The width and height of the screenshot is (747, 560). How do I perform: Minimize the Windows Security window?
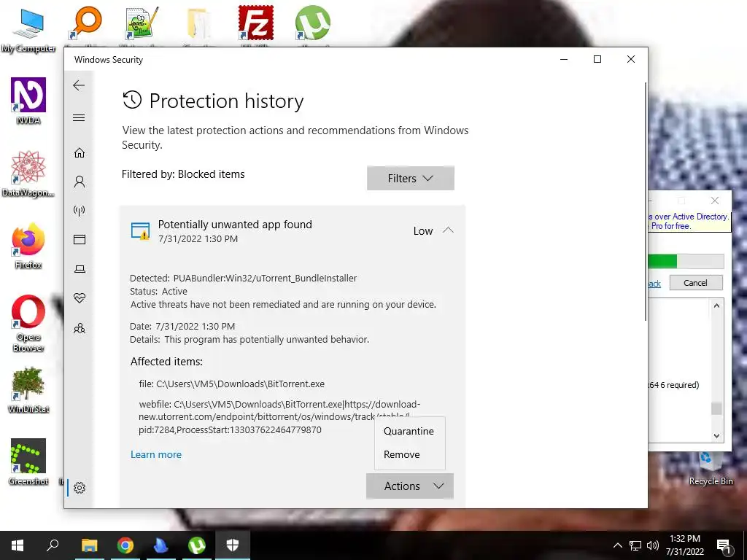point(564,60)
